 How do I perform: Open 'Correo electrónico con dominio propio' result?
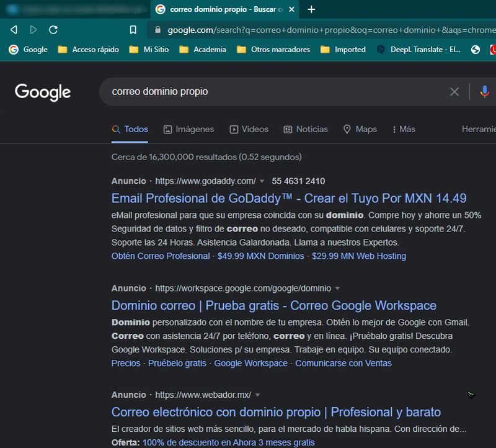tap(276, 412)
